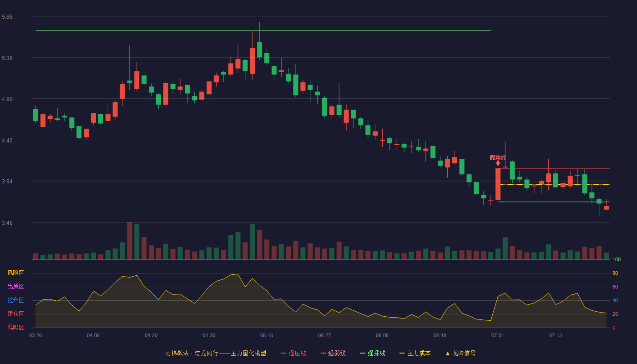637x364 pixels.
Task: Click the 04-08 date axis label
Action: point(93,335)
